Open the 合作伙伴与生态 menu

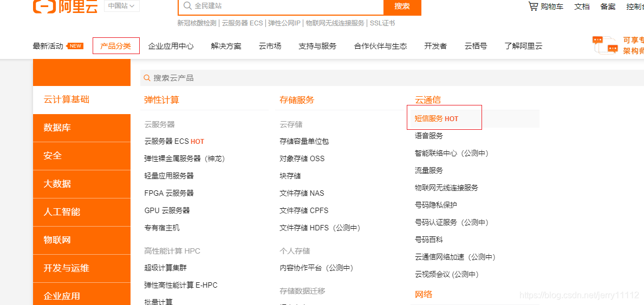(x=380, y=46)
